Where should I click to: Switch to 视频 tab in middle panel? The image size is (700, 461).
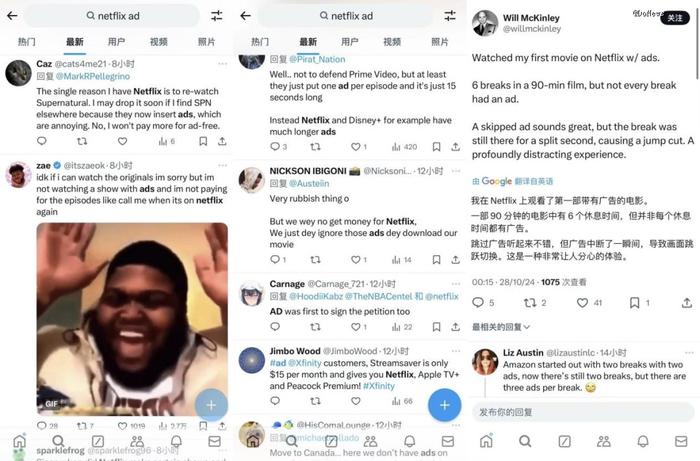tap(392, 42)
